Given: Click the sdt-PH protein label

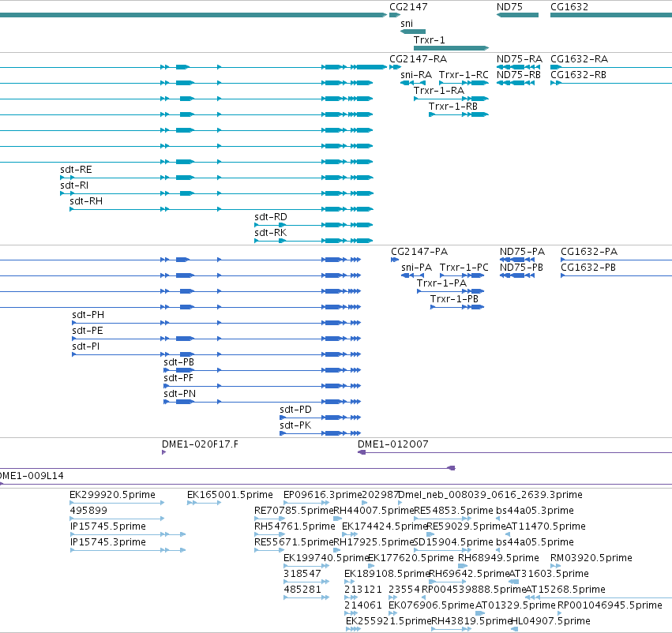Looking at the screenshot, I should pos(88,315).
